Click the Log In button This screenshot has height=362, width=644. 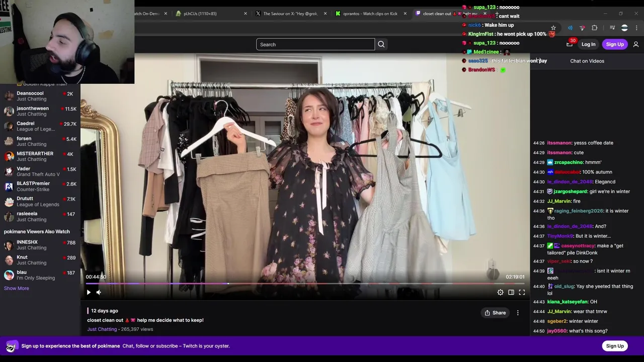click(588, 44)
